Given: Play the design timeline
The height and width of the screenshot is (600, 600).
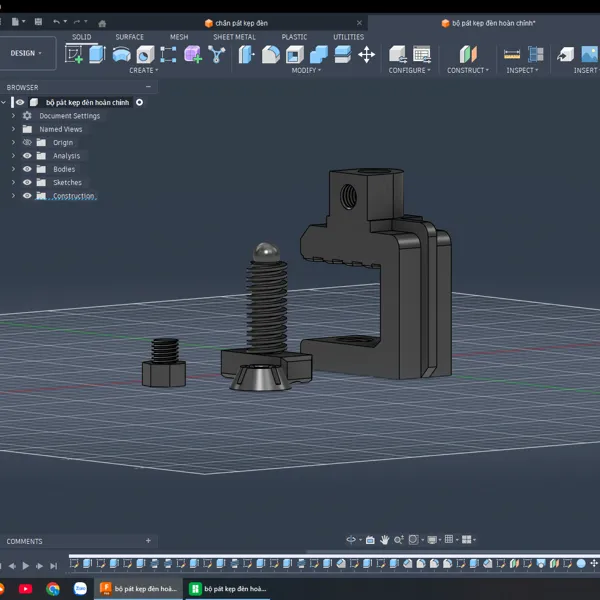Looking at the screenshot, I should tap(26, 566).
